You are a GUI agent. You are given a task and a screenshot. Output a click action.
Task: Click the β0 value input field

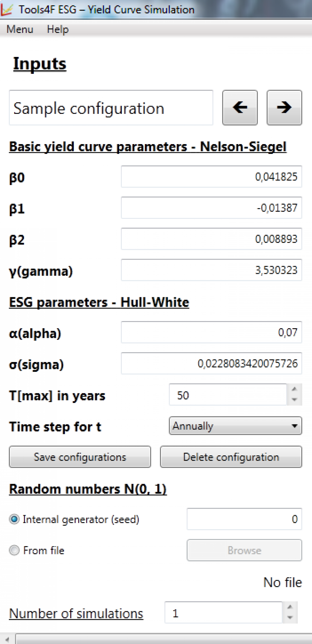tap(211, 177)
